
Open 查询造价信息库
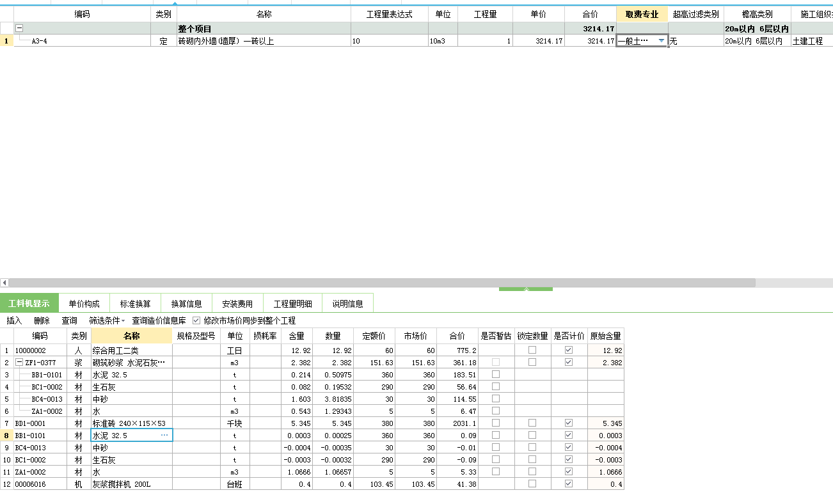[x=159, y=320]
